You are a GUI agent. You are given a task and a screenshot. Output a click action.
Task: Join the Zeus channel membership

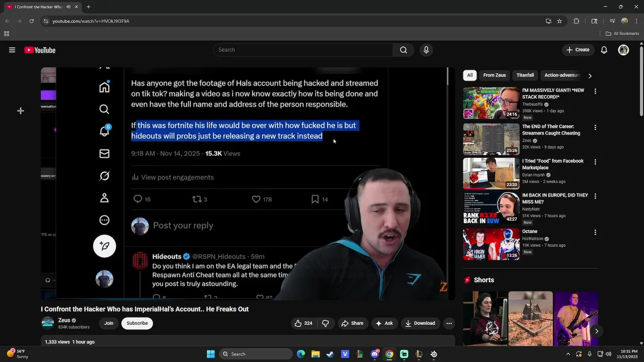(x=109, y=323)
